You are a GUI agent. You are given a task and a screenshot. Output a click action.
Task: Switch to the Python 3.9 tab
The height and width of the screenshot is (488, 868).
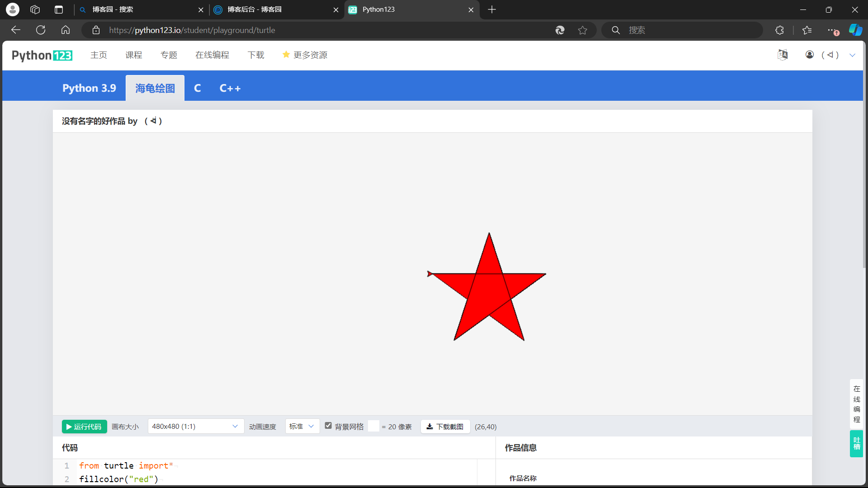click(x=89, y=88)
